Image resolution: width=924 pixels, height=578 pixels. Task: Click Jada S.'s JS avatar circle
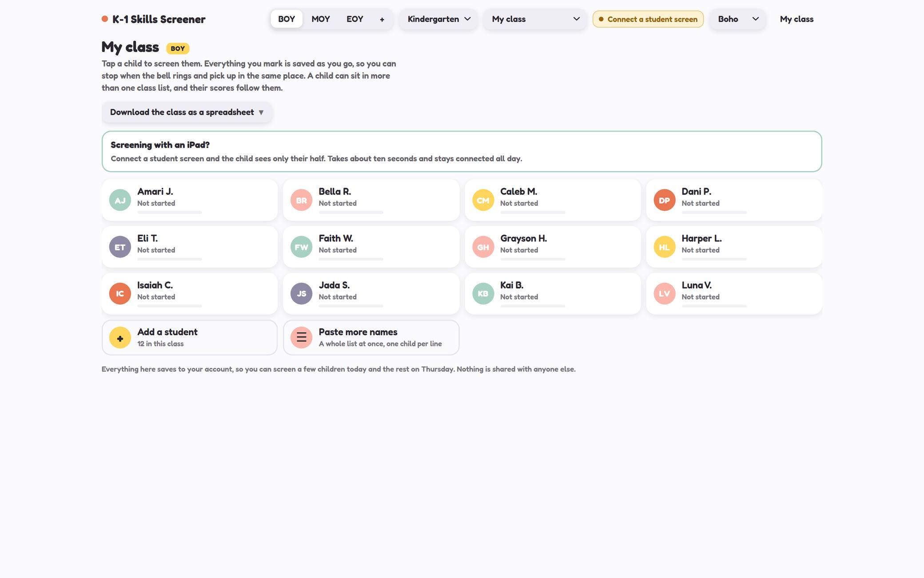pos(301,293)
